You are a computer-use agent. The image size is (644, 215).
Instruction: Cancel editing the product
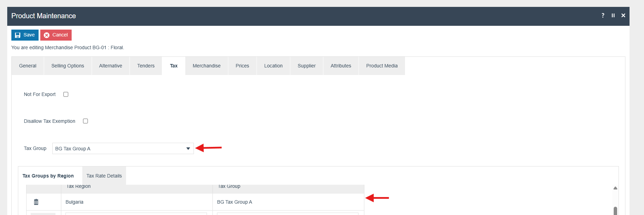[56, 35]
